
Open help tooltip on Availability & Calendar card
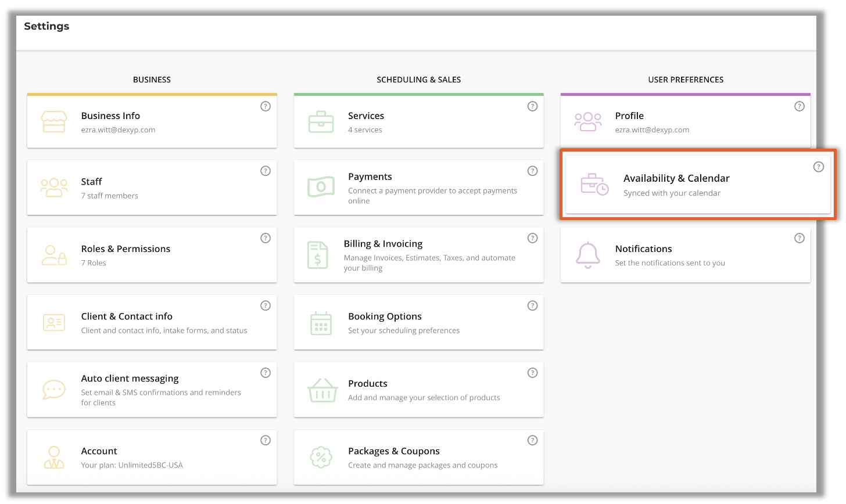pyautogui.click(x=818, y=167)
